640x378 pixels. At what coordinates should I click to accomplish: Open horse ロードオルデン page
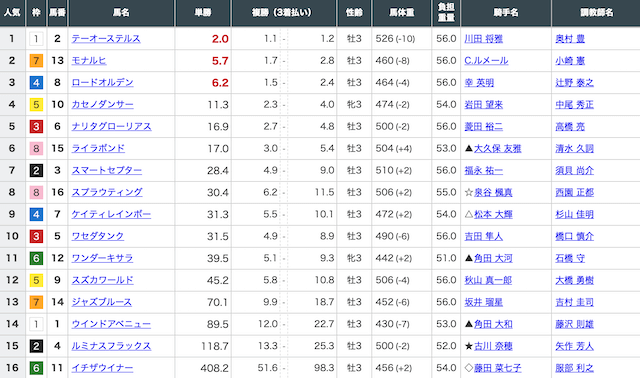point(102,83)
